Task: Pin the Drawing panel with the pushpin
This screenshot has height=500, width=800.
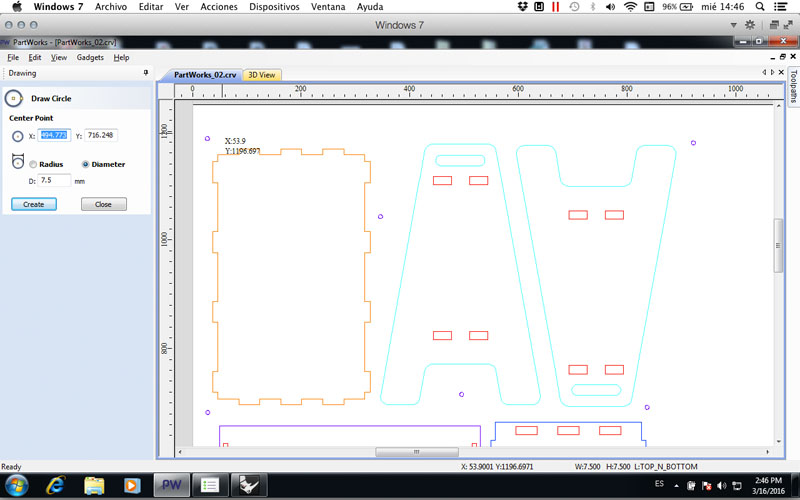Action: [x=146, y=73]
